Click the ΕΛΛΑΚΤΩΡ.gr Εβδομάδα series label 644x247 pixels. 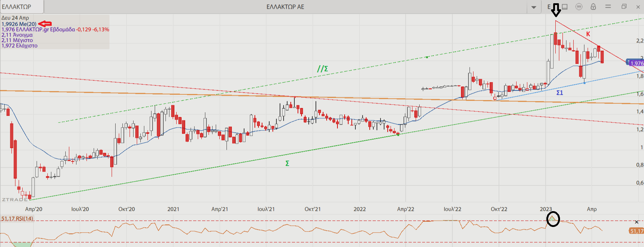(45, 29)
